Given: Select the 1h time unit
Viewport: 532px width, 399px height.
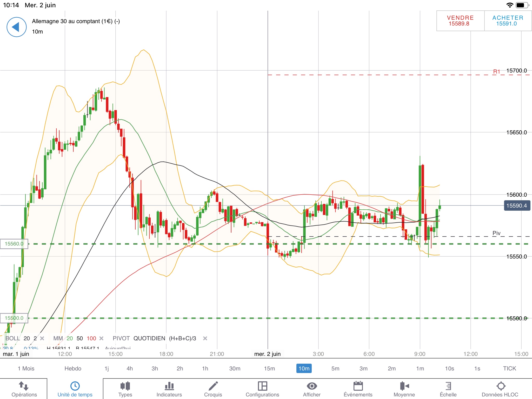Looking at the screenshot, I should click(x=205, y=369).
